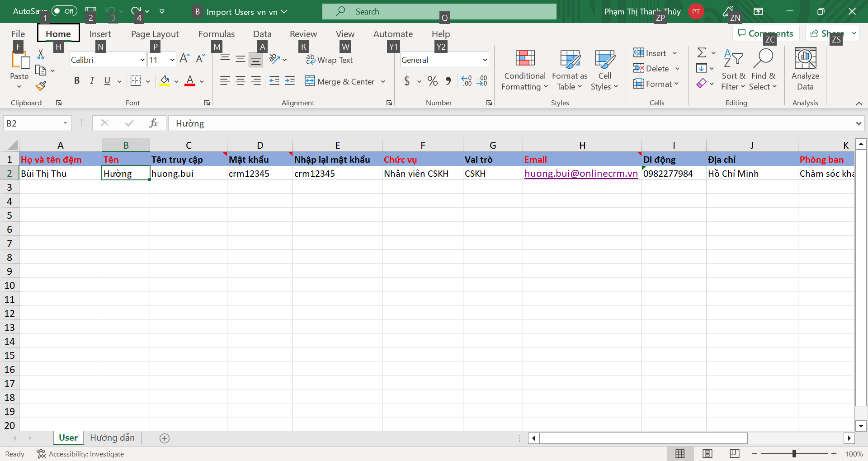Screen dimensions: 868x461
Task: Open Conditional Formatting options
Action: tap(524, 70)
